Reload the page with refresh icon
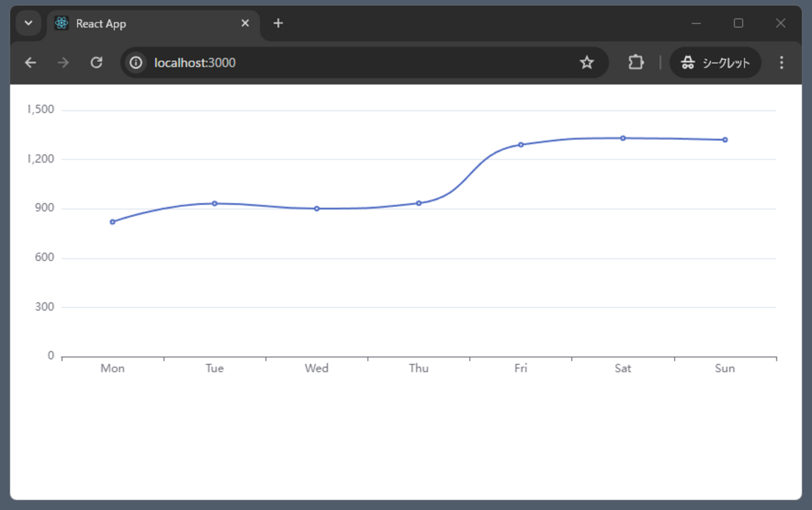Viewport: 812px width, 510px height. 96,62
